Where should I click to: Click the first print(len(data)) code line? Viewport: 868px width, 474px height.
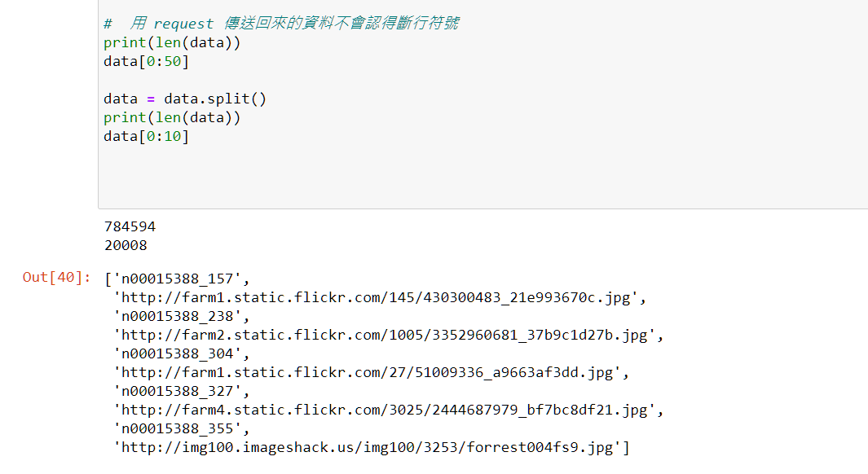click(x=172, y=42)
